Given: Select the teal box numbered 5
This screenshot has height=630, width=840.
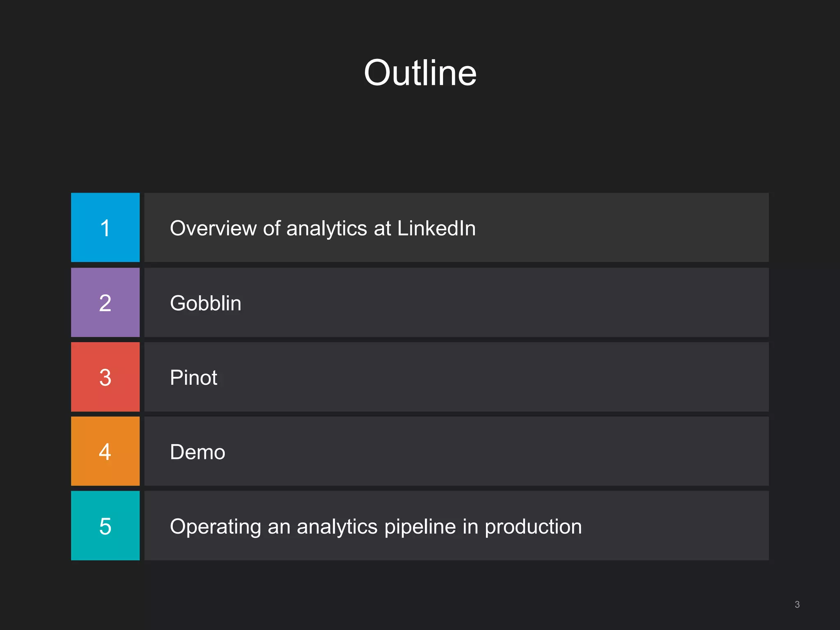Looking at the screenshot, I should click(x=105, y=526).
